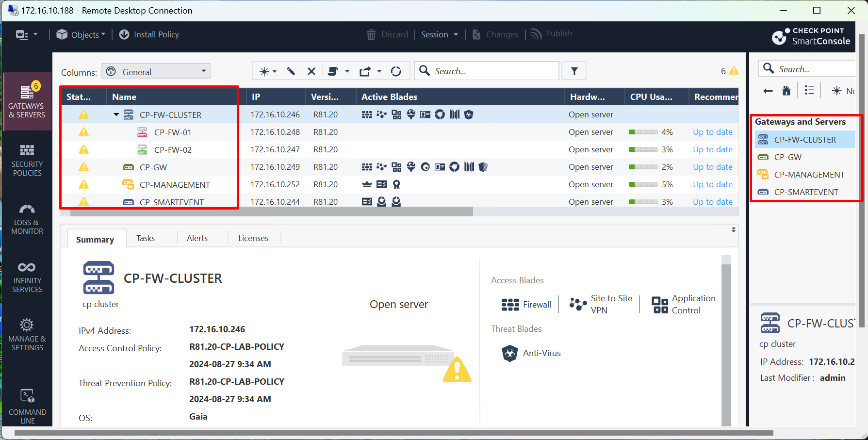
Task: Open the Columns 'General' dropdown
Action: [x=155, y=71]
